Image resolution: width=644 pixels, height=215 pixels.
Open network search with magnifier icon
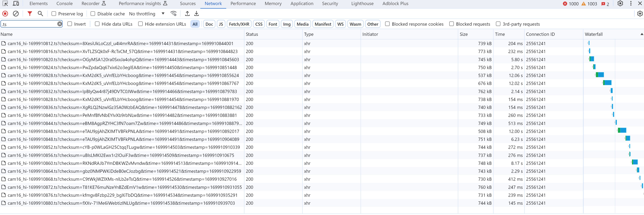40,14
